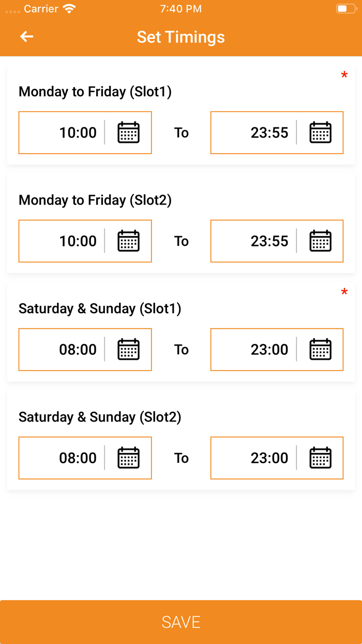Tap the Wi-Fi icon in status bar

pos(68,8)
